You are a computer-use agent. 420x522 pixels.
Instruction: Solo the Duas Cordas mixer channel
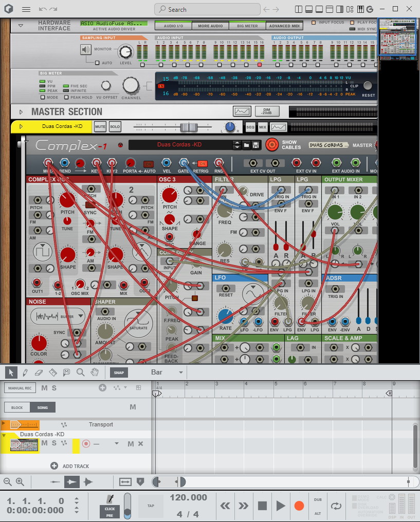pos(115,126)
